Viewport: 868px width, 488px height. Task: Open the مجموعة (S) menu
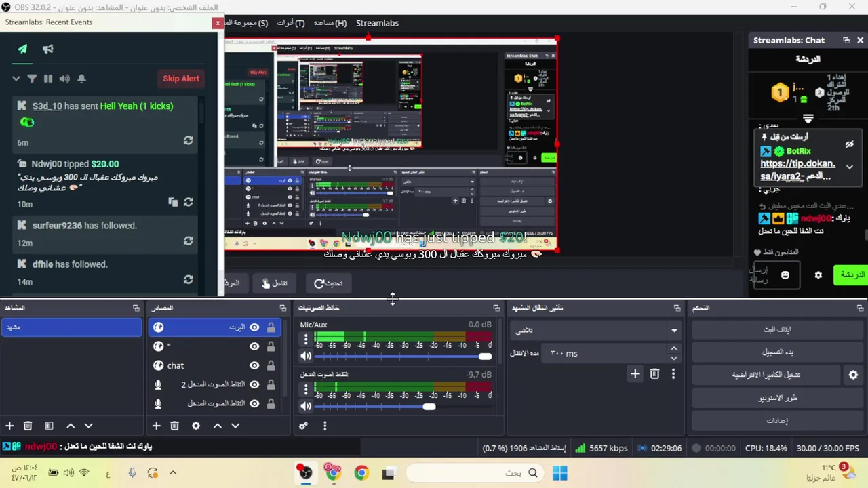click(x=247, y=23)
